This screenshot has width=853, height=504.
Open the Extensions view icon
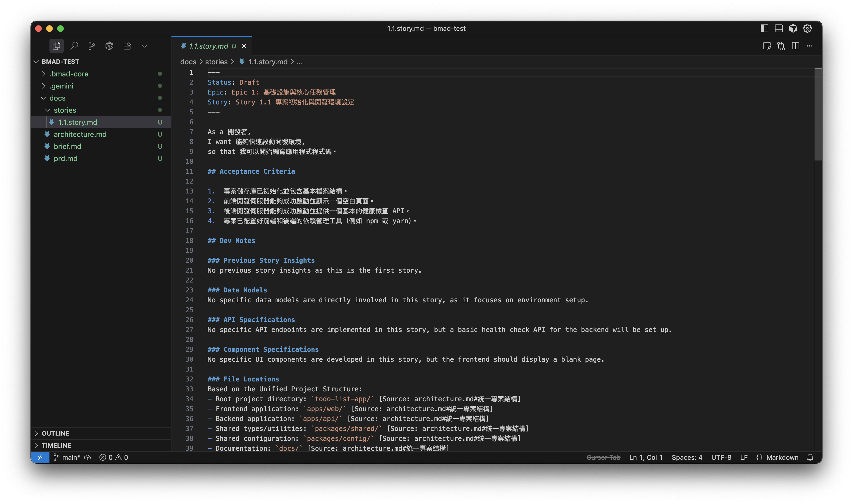(x=127, y=46)
